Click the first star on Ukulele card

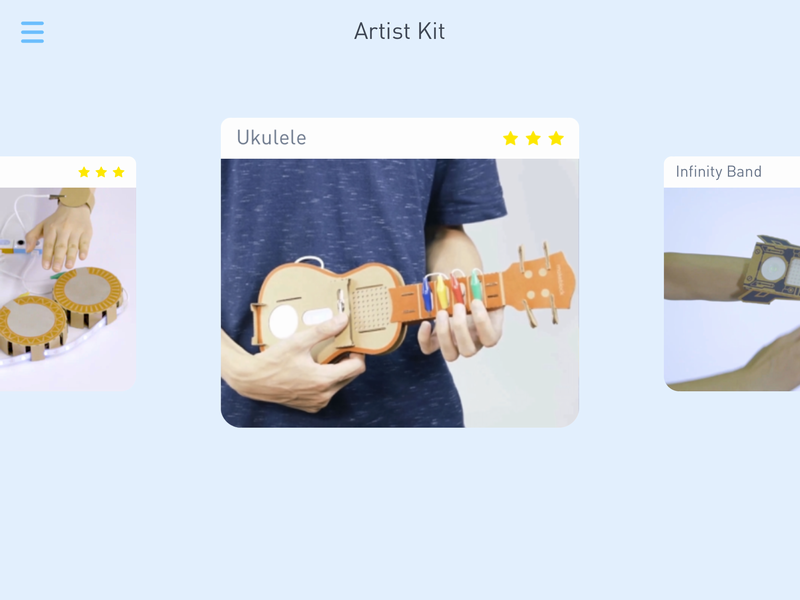click(510, 138)
